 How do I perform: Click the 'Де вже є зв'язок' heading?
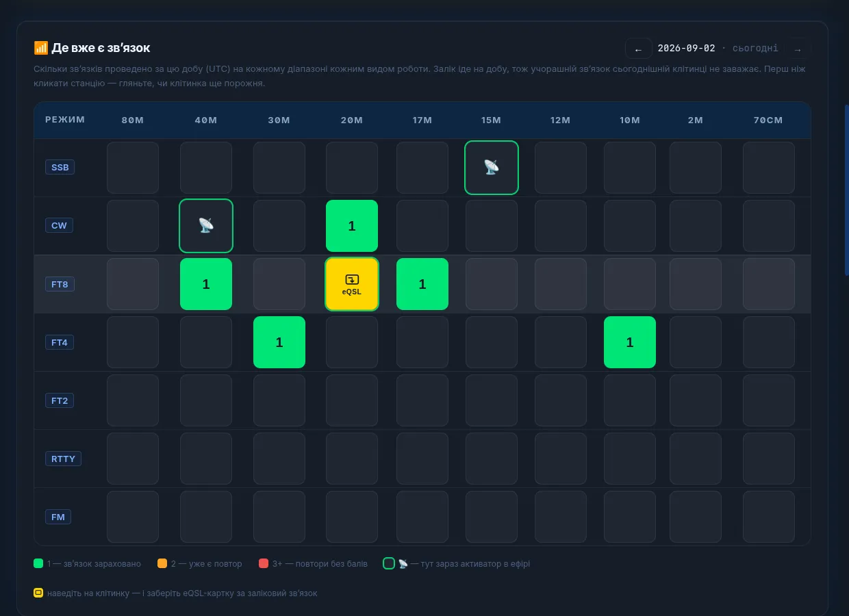click(x=101, y=48)
